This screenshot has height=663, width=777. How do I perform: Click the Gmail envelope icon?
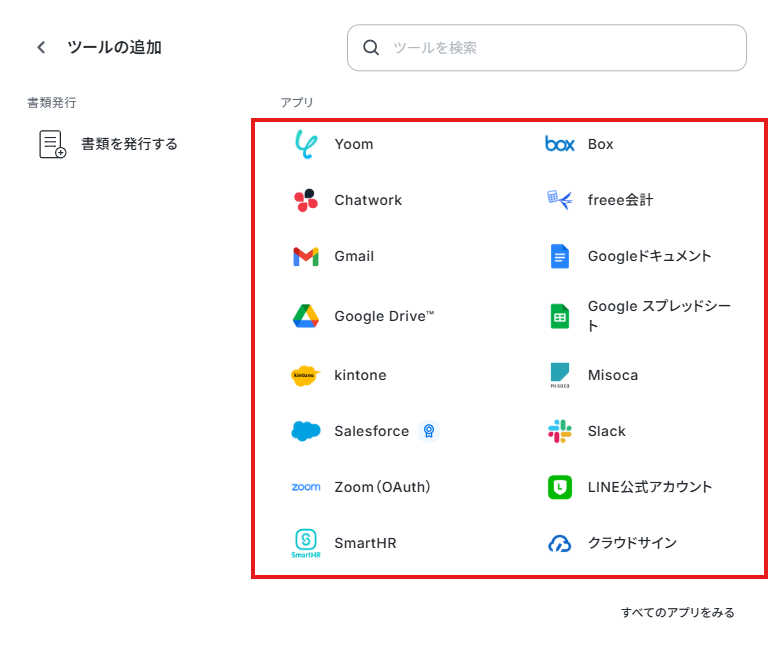[306, 256]
